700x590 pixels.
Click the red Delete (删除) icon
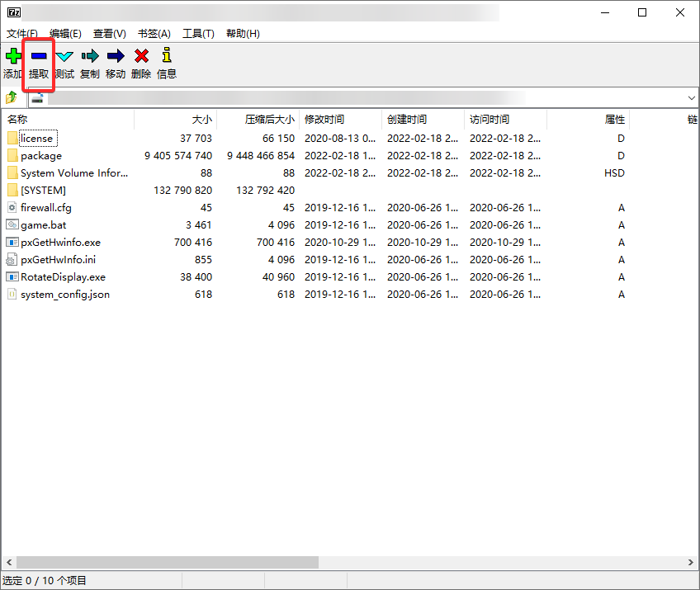point(141,56)
